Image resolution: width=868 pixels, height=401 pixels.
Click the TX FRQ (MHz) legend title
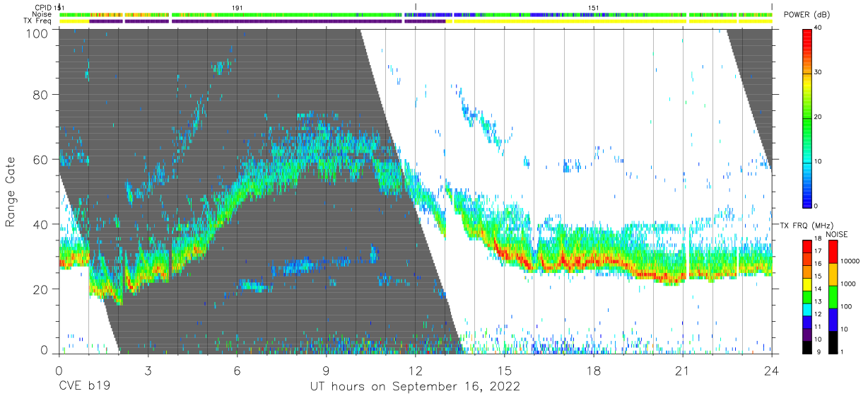pos(807,225)
